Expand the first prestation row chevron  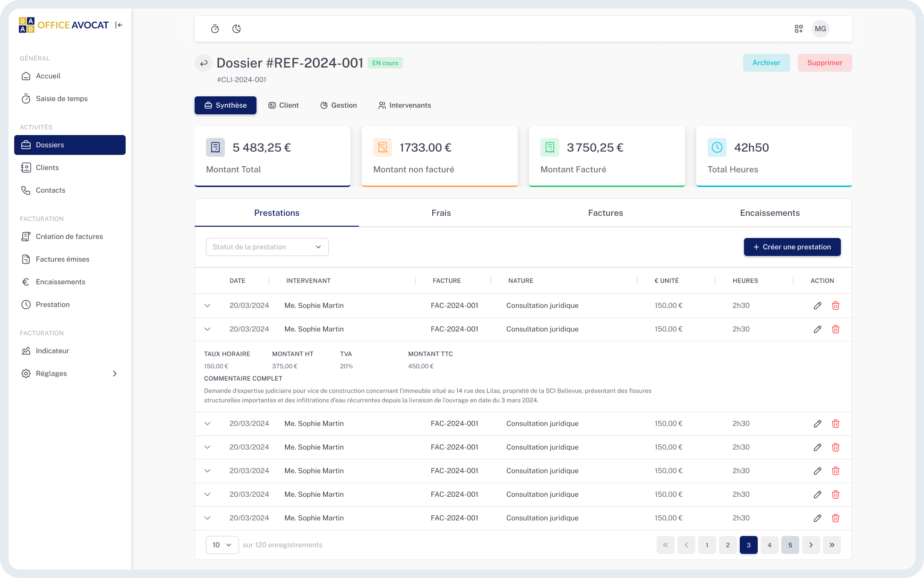tap(207, 306)
